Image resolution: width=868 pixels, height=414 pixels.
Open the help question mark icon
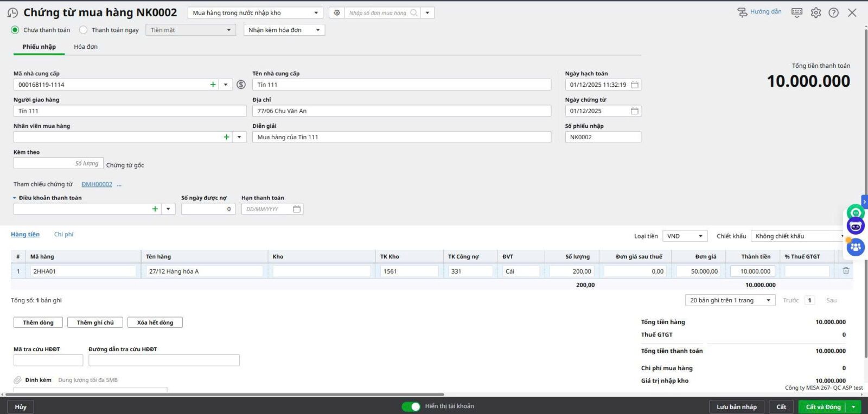[x=834, y=12]
